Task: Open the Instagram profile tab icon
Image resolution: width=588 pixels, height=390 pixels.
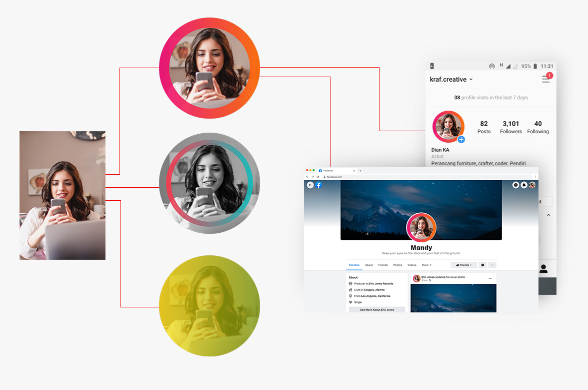Action: (x=543, y=269)
